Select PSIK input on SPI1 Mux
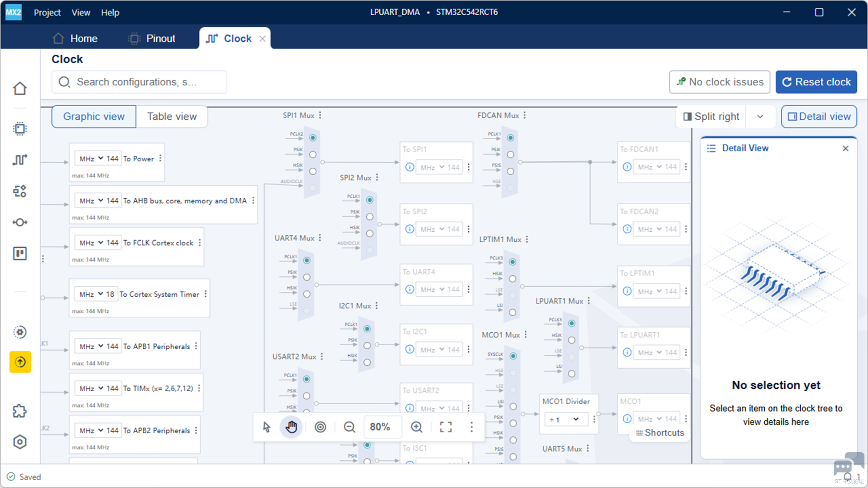This screenshot has width=868, height=488. pos(312,154)
